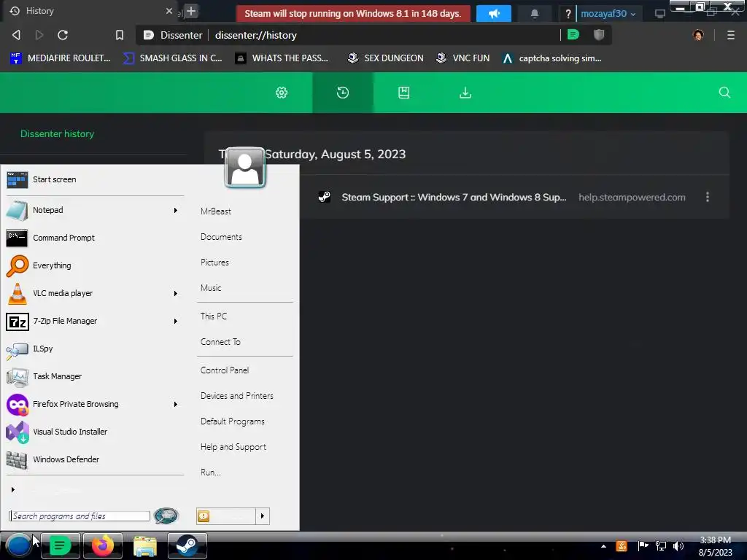The width and height of the screenshot is (747, 560).
Task: Click the start menu search button icon
Action: pos(166,516)
